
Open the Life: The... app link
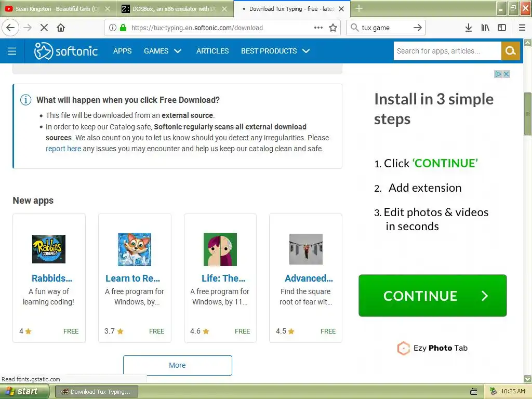[x=223, y=278]
